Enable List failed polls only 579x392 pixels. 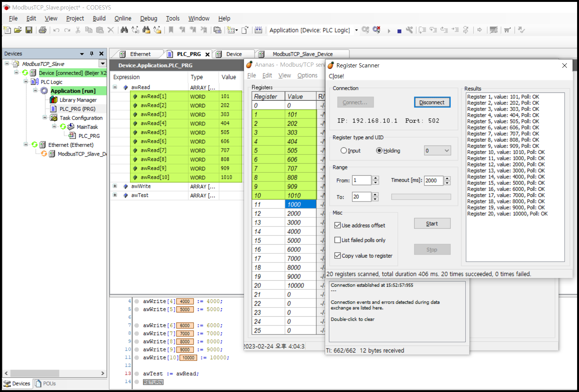point(338,240)
